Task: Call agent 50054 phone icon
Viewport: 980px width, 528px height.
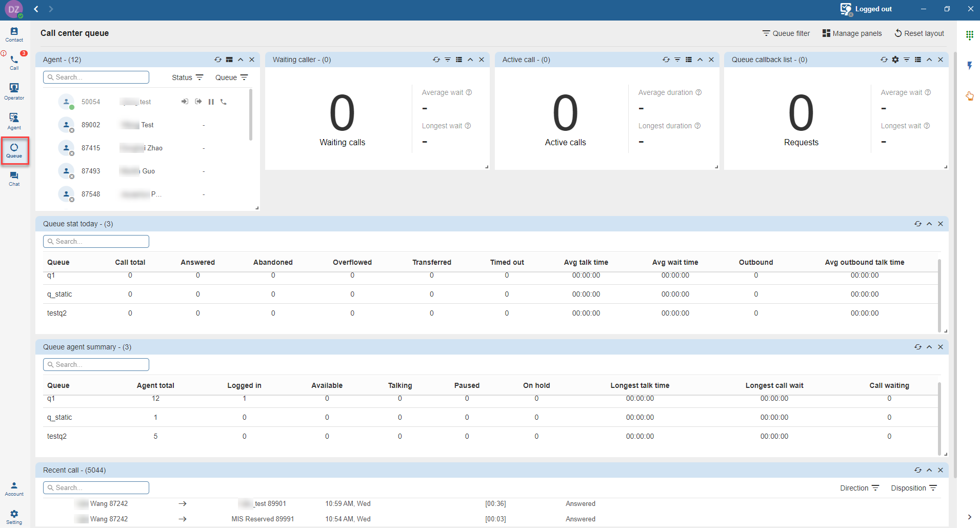Action: pyautogui.click(x=224, y=102)
